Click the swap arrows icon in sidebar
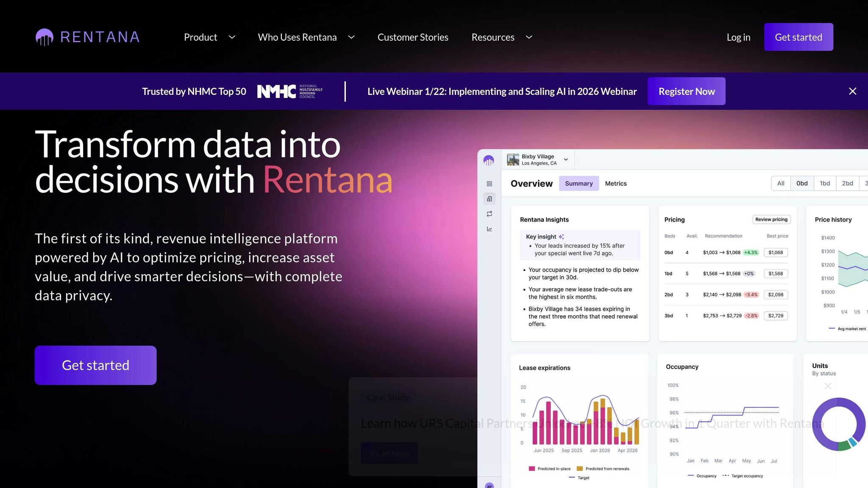Viewport: 868px width, 488px height. 489,214
